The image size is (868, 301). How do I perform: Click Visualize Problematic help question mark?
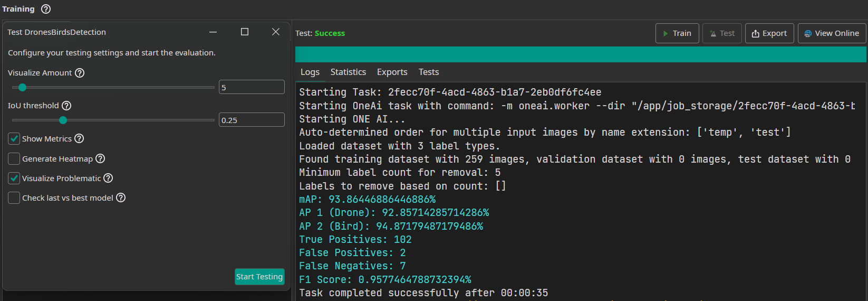point(108,178)
